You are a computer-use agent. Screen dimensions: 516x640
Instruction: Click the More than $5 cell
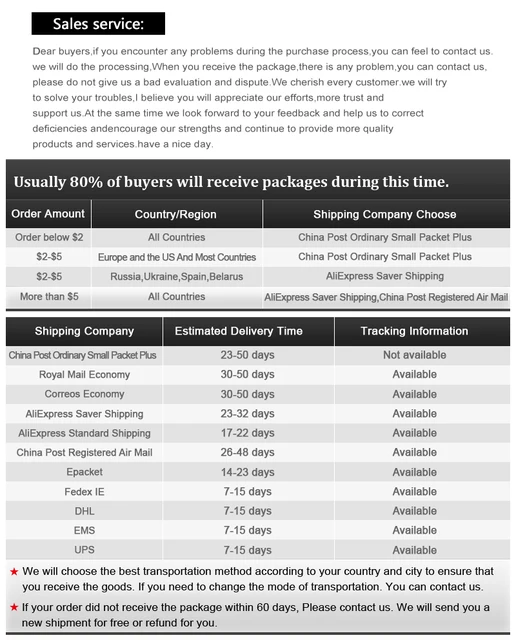click(x=49, y=297)
